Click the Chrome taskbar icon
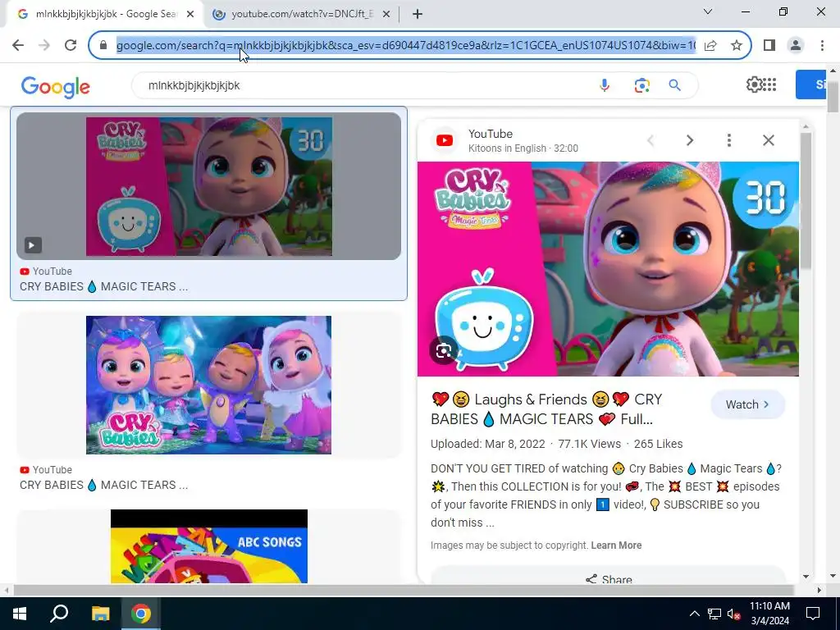The height and width of the screenshot is (630, 840). 141,614
